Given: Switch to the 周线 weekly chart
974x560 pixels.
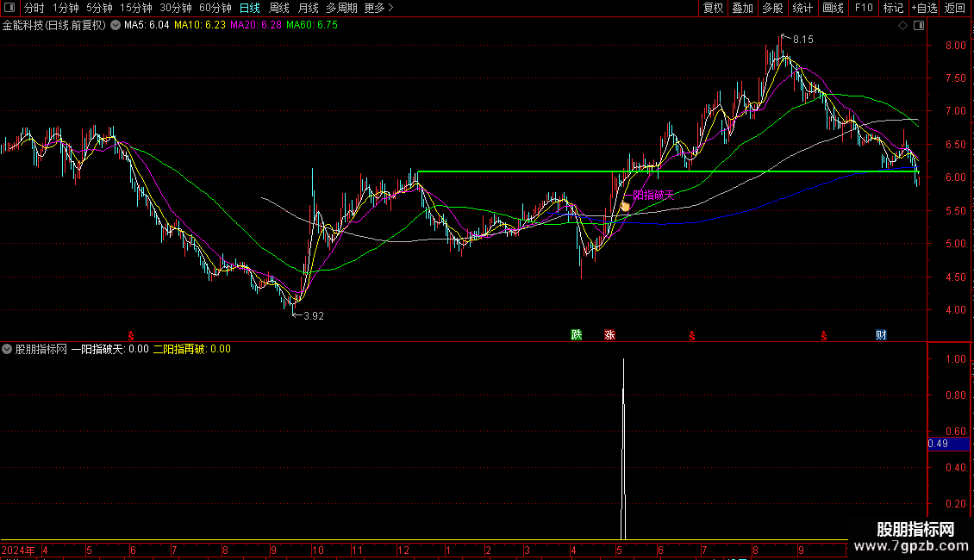Looking at the screenshot, I should 279,8.
